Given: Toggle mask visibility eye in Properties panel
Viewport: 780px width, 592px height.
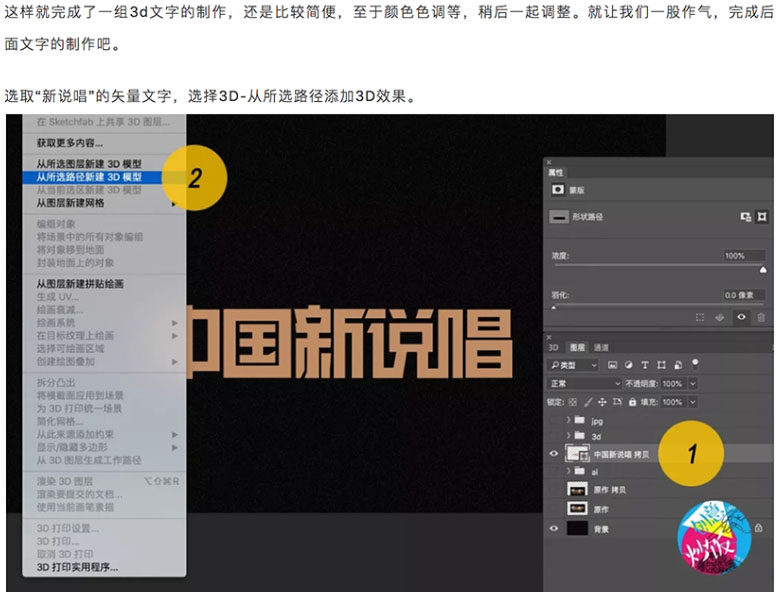Looking at the screenshot, I should click(x=741, y=317).
